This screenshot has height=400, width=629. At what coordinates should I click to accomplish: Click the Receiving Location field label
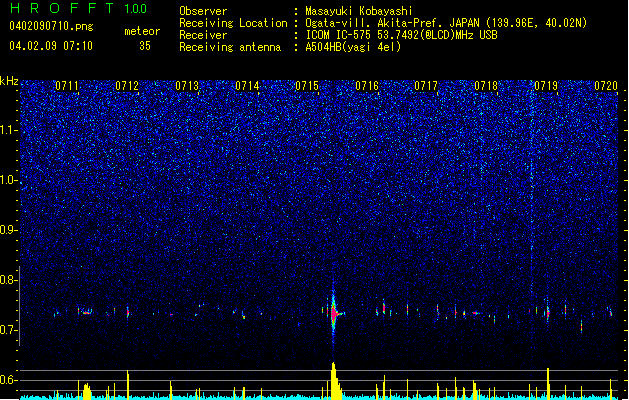(x=233, y=23)
